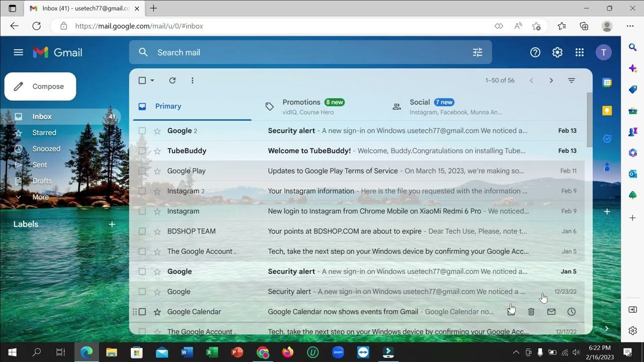Image resolution: width=644 pixels, height=362 pixels.
Task: Open Edge sidebar search icon
Action: 633,47
